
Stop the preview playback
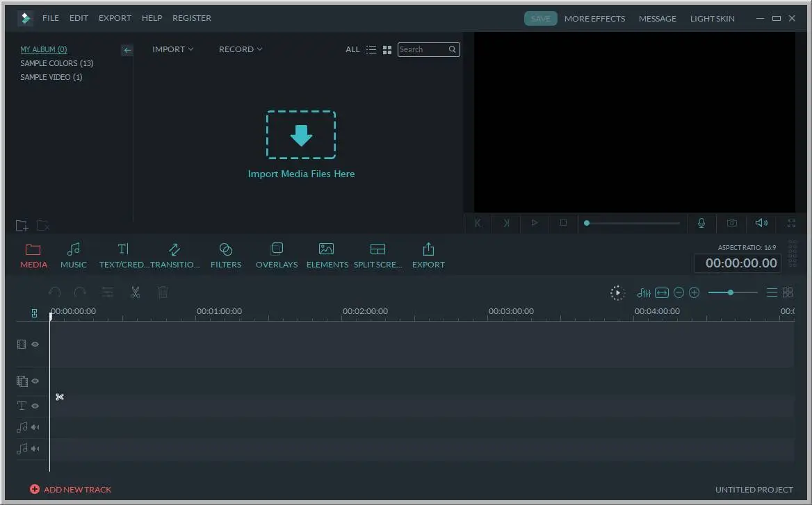tap(563, 223)
